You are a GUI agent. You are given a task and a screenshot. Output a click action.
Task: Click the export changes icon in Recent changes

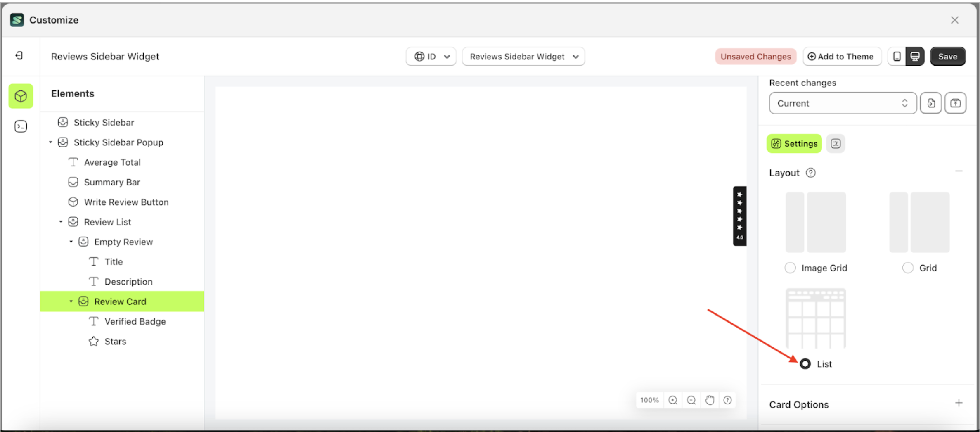coord(956,103)
